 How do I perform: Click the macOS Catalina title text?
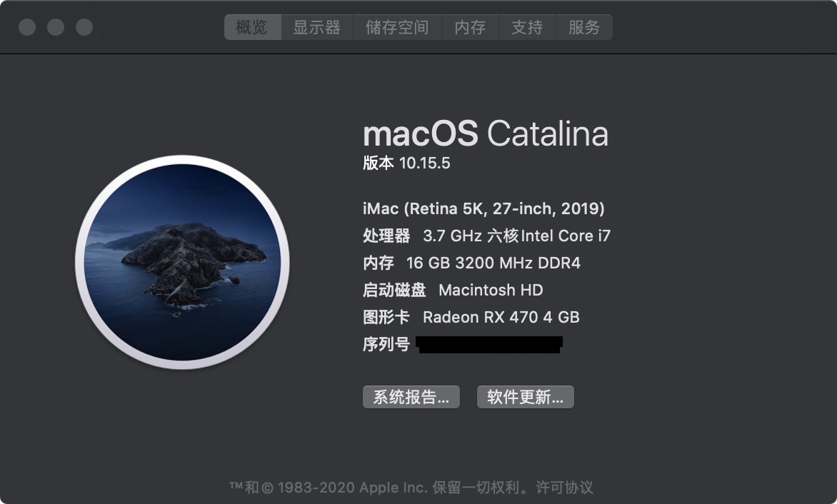pos(485,133)
